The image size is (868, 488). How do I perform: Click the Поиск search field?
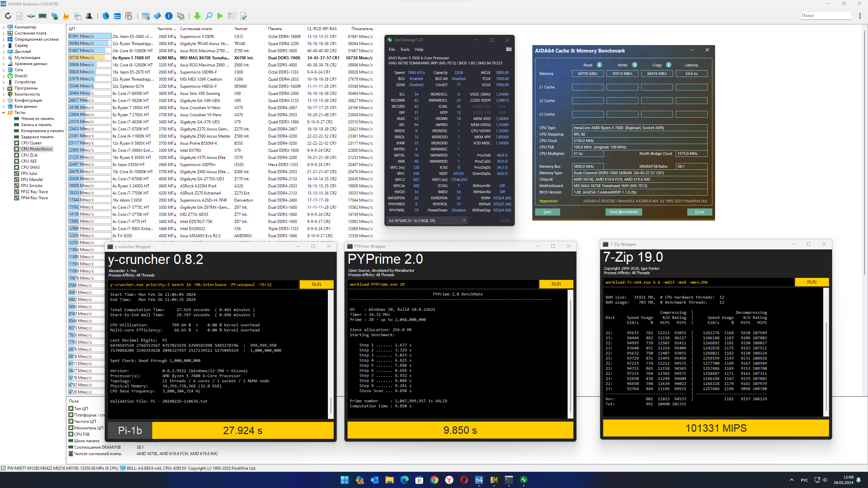coord(825,16)
